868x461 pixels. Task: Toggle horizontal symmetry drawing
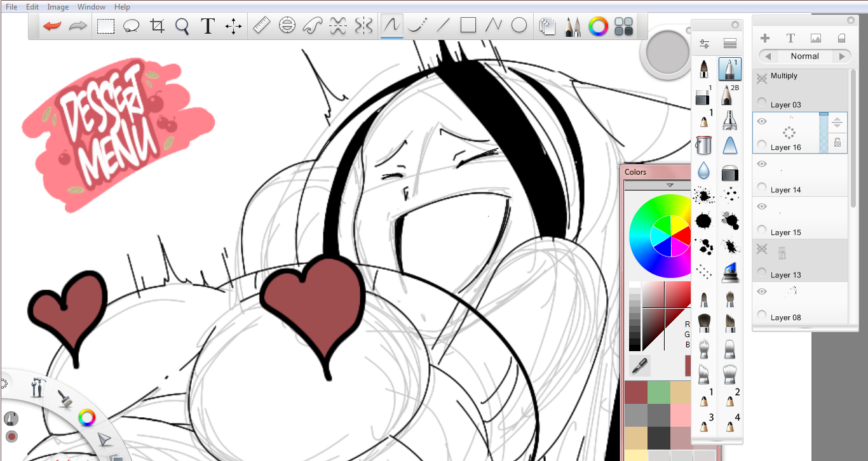click(x=338, y=26)
